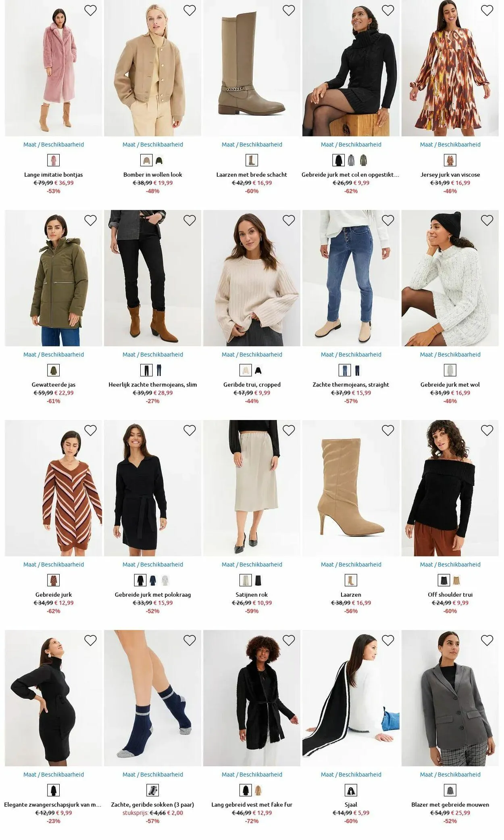504x840 pixels.
Task: Save the Geribde trui cropped to favorites
Action: coord(289,220)
